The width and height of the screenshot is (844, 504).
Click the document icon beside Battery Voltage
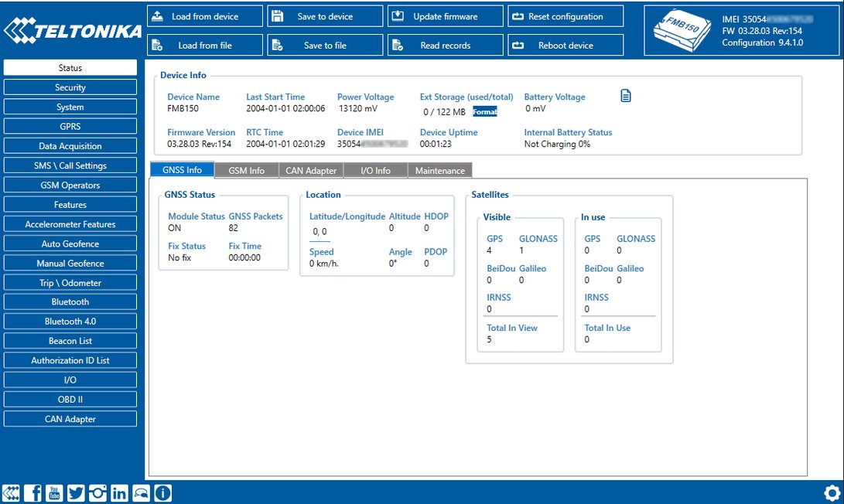click(x=627, y=96)
